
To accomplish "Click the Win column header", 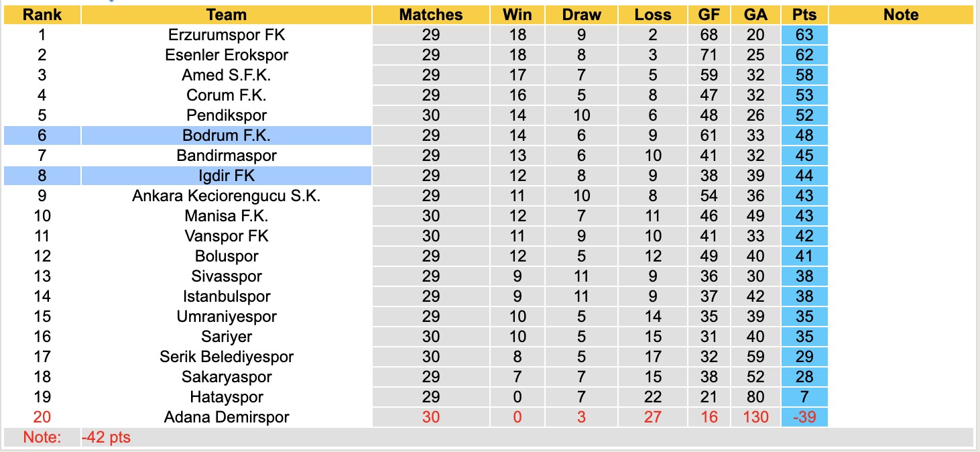I will point(517,15).
